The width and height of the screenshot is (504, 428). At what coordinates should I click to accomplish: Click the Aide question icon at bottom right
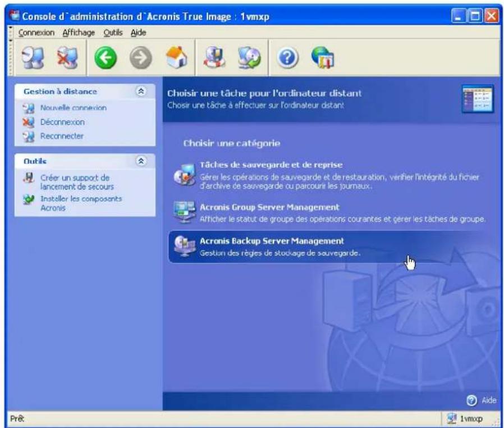coord(471,400)
